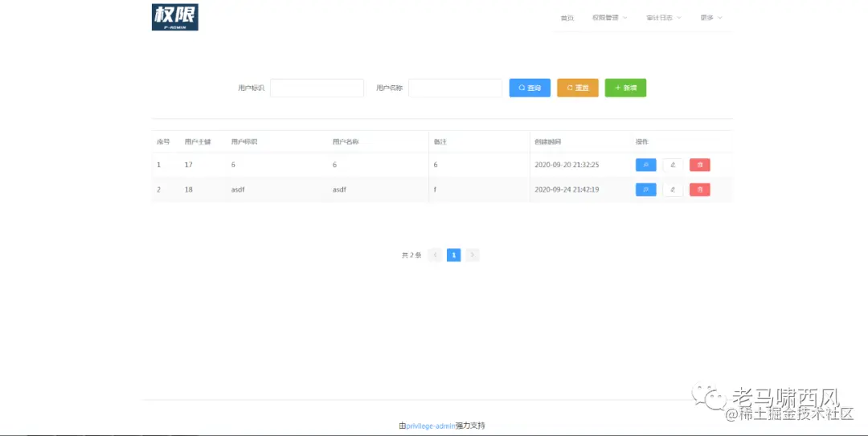Select the 2020-09-20 21:32:25 timestamp cell
This screenshot has height=436, width=868.
567,165
